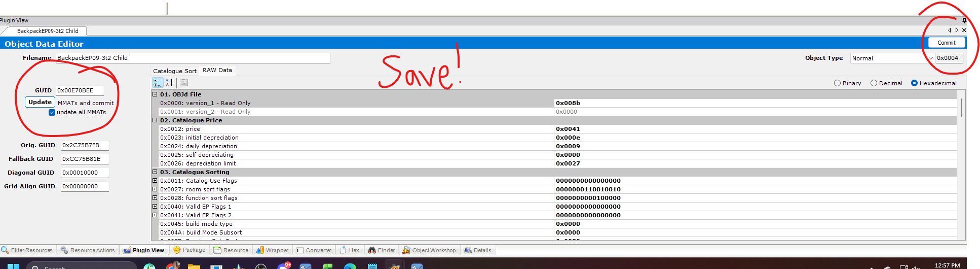
Task: Click room sort flags value 0000000110010010
Action: click(755, 189)
